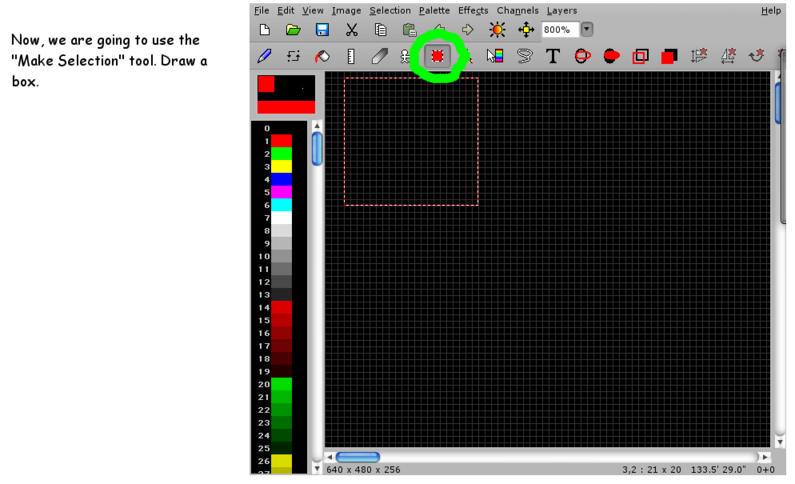
Task: Click the Cut scissors icon
Action: (351, 30)
